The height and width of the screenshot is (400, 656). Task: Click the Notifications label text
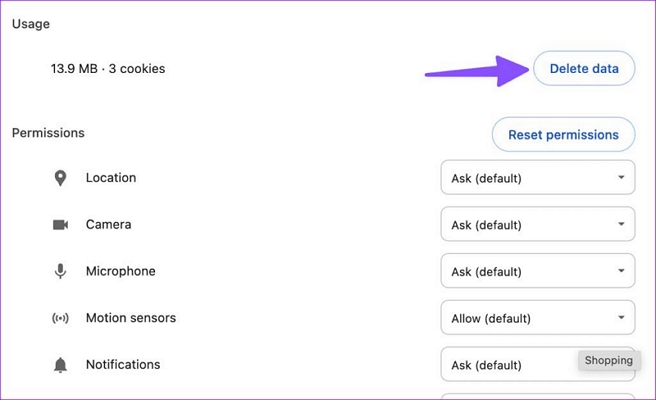123,365
